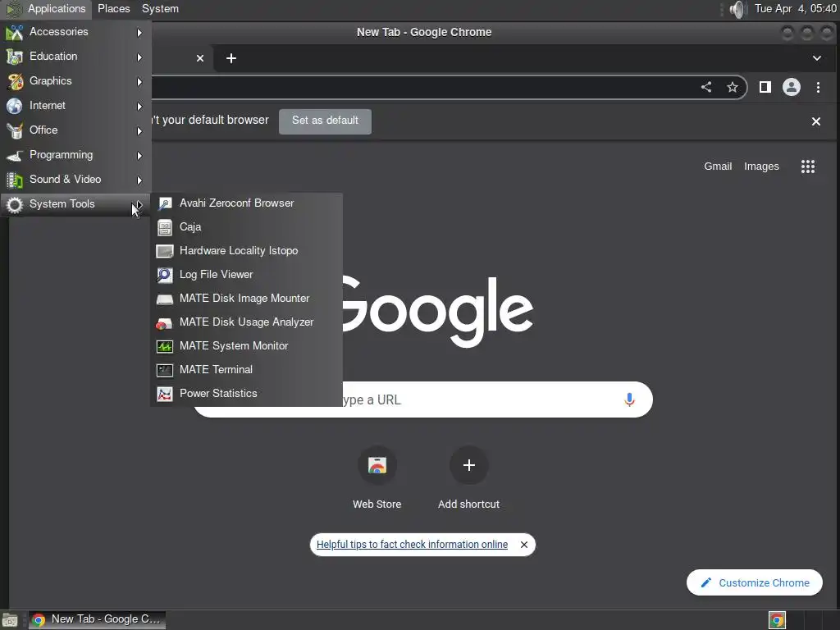
Task: Dismiss the fact check tips chip
Action: click(524, 545)
